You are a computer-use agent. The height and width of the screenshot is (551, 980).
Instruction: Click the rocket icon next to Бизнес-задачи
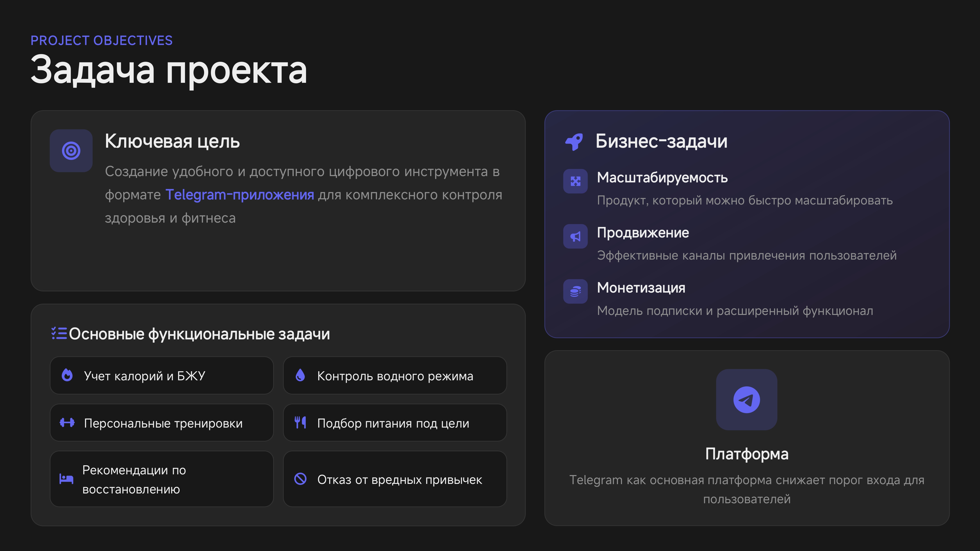point(574,142)
